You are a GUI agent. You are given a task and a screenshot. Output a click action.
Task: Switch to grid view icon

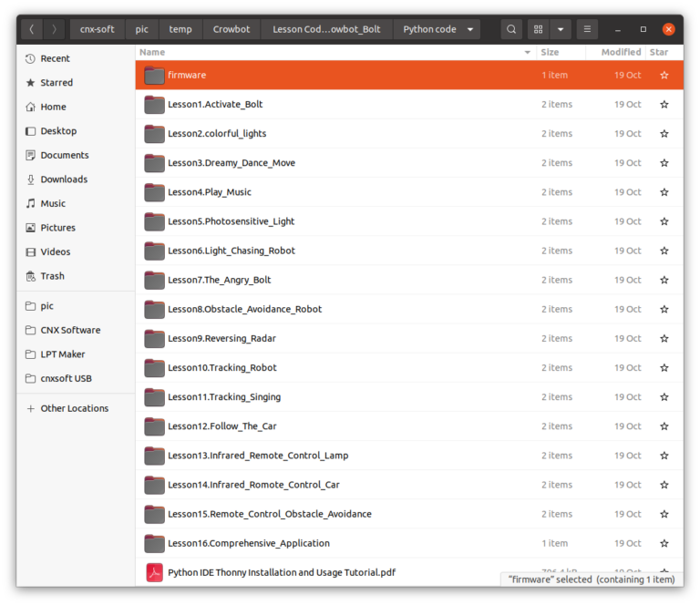tap(539, 29)
